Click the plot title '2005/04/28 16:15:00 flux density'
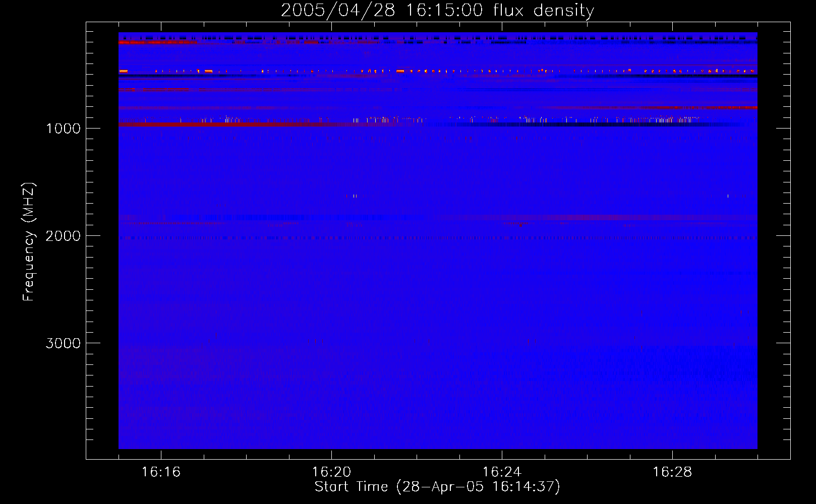The height and width of the screenshot is (504, 816). pyautogui.click(x=437, y=10)
